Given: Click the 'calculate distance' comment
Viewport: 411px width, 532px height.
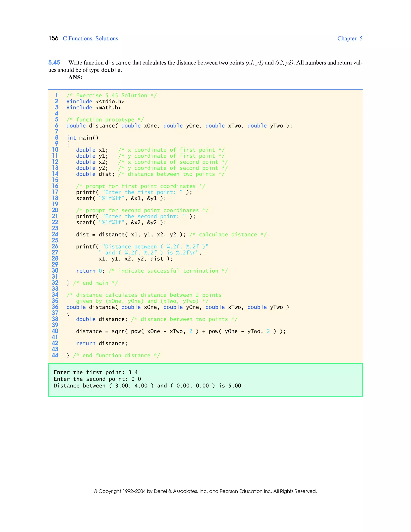Looking at the screenshot, I should coord(228,234).
